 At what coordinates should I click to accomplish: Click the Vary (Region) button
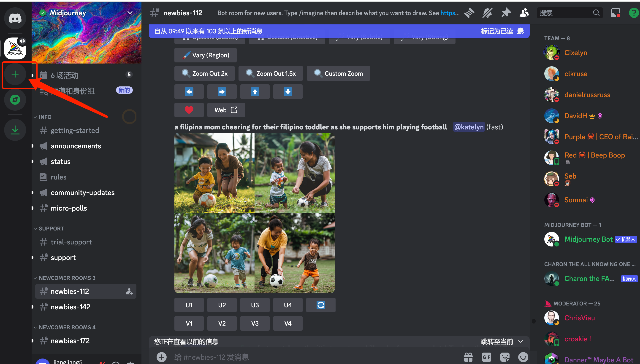205,55
